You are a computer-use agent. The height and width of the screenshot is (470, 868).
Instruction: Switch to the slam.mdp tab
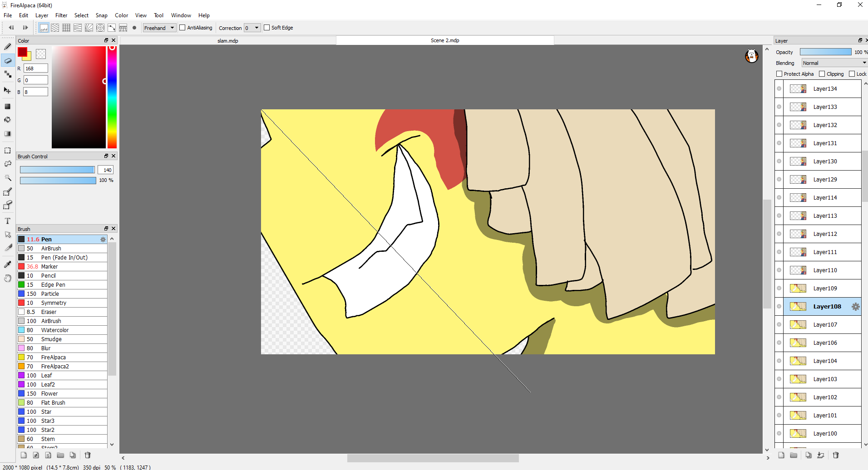(x=228, y=41)
